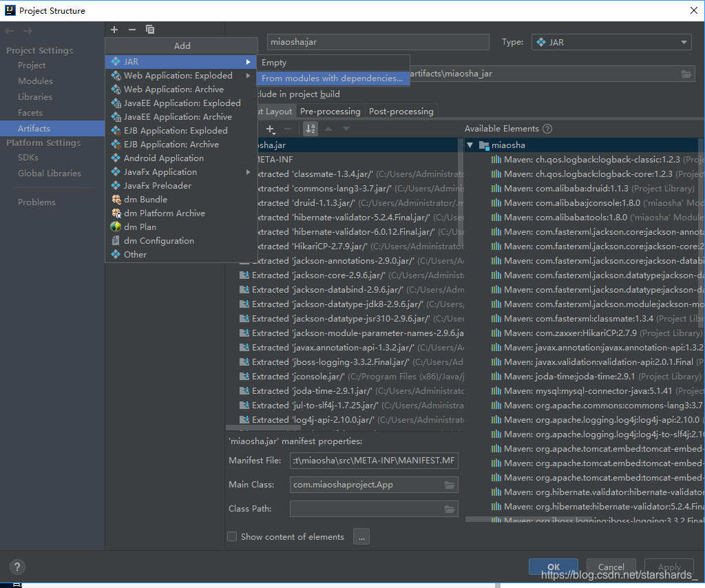Screen dimensions: 705x588
Task: Click the forward navigation arrow
Action: tap(28, 31)
